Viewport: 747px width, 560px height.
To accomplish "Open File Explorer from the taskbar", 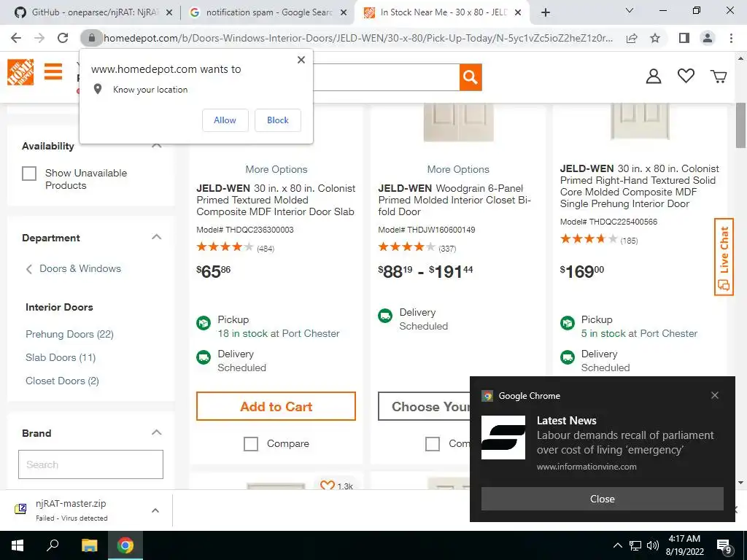I will click(x=89, y=545).
